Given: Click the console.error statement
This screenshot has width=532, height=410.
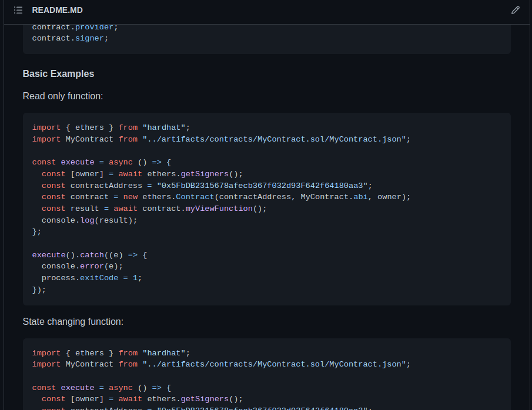Looking at the screenshot, I should (x=81, y=266).
